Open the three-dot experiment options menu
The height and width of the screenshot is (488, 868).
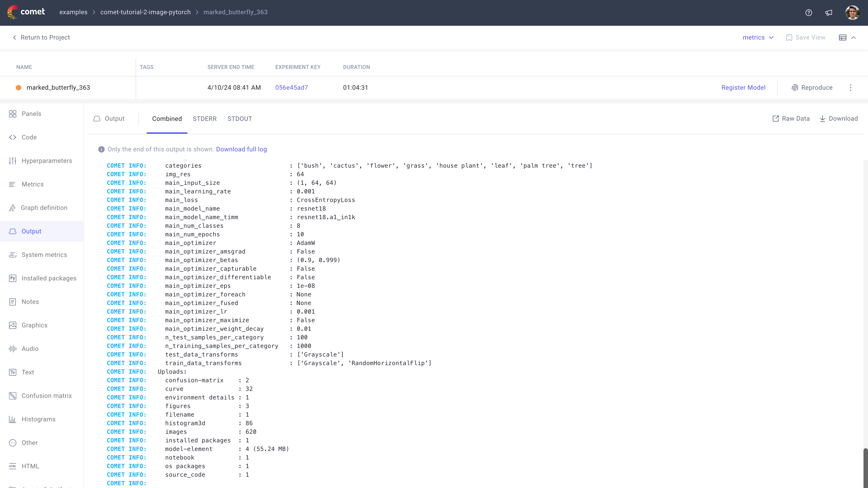coord(850,88)
